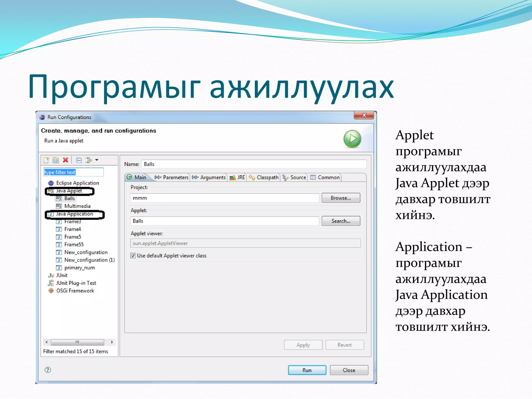Switch to the Source tab

(294, 177)
